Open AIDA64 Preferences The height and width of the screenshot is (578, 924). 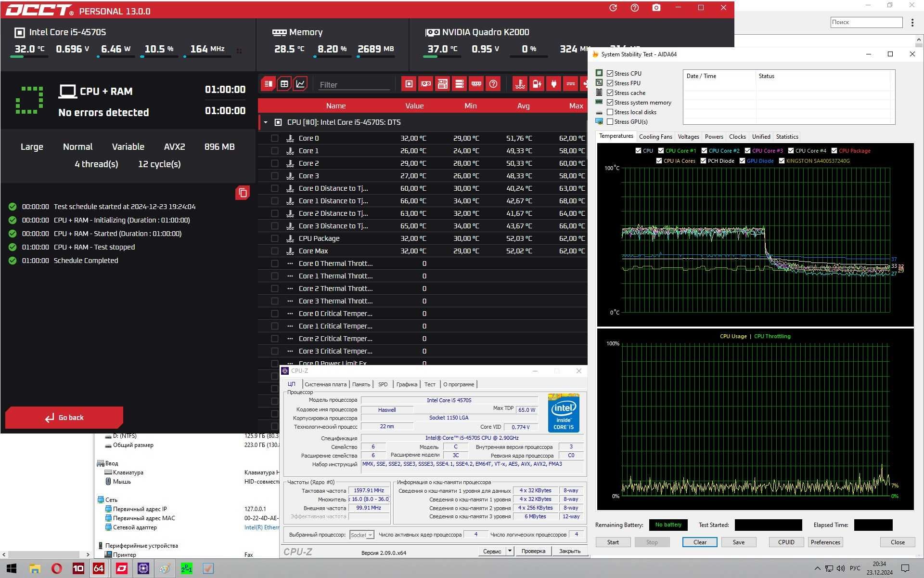[x=825, y=542]
